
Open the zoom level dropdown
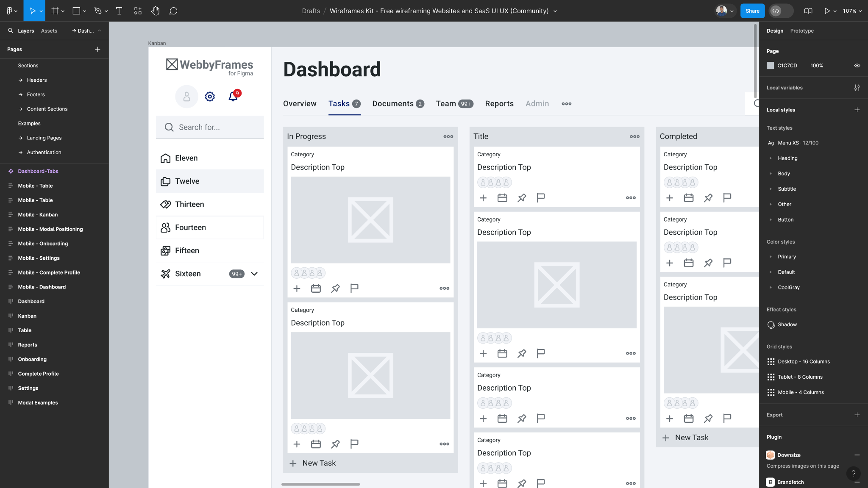852,11
